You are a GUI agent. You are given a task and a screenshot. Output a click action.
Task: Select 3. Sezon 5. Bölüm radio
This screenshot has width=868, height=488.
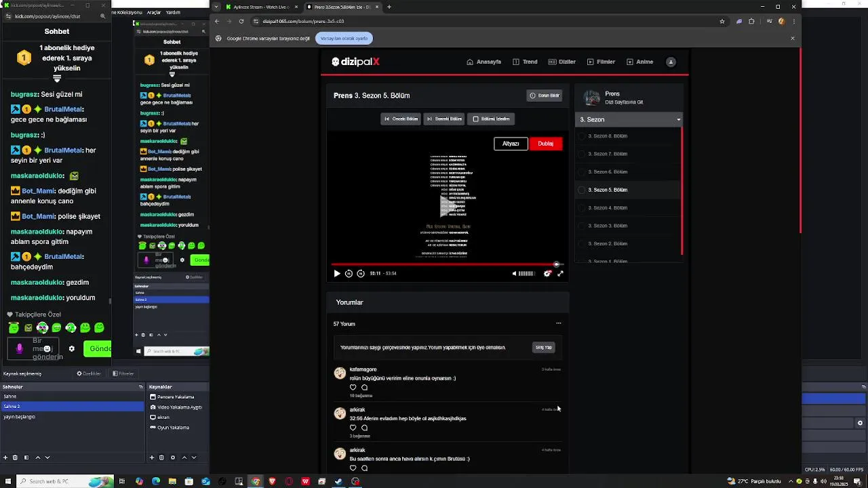(581, 190)
